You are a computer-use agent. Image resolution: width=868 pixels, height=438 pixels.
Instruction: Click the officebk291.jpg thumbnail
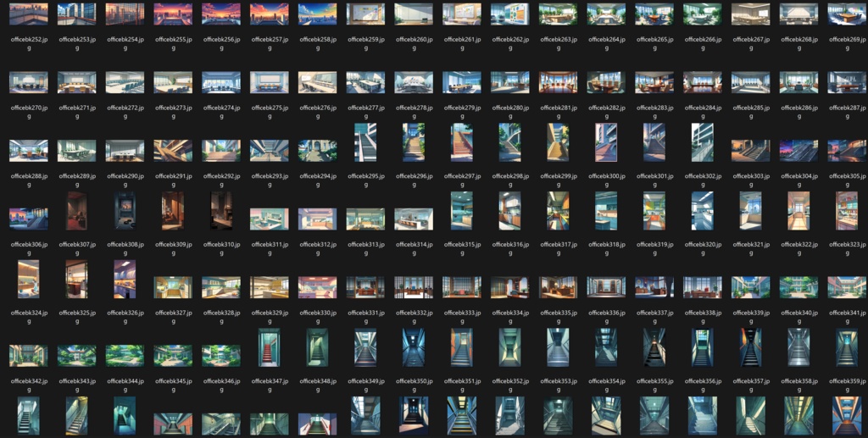(173, 151)
